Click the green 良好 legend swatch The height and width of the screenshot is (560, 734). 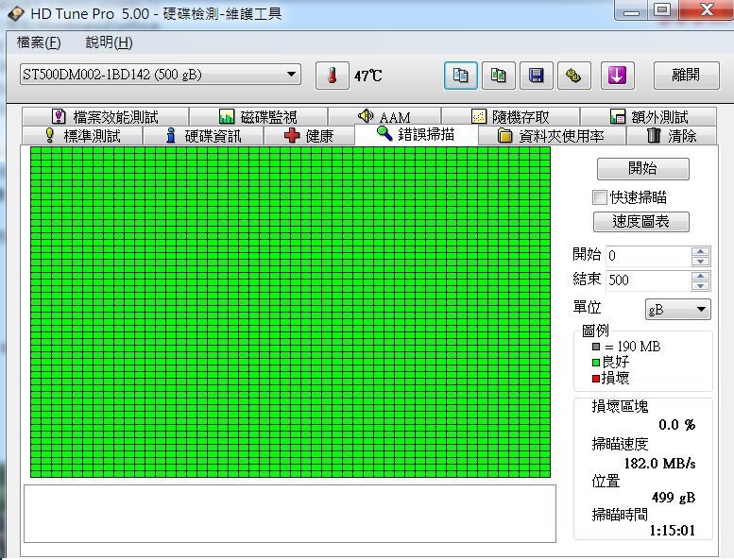pyautogui.click(x=596, y=363)
